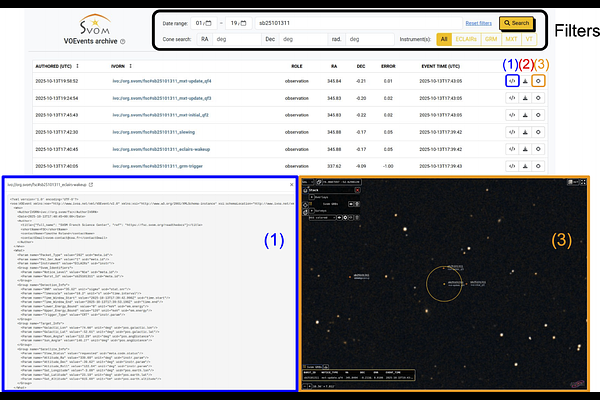Click the Reset filters link
Viewport: 600px width, 400px height.
tap(478, 22)
